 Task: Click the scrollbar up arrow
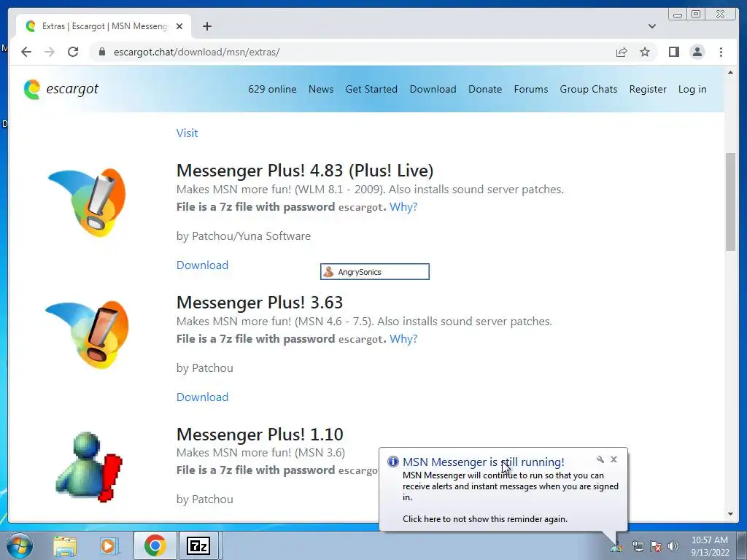(x=730, y=72)
